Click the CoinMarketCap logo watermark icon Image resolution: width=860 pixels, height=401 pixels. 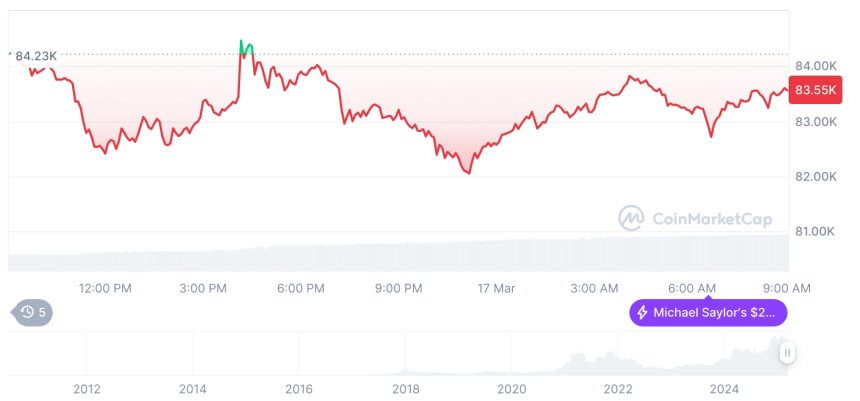pos(631,217)
